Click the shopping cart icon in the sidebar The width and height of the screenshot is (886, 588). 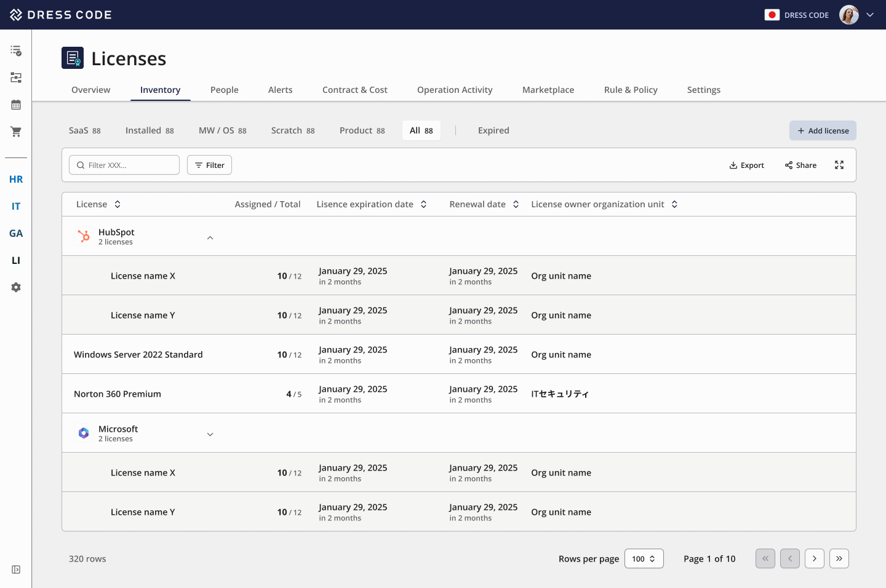pyautogui.click(x=15, y=131)
